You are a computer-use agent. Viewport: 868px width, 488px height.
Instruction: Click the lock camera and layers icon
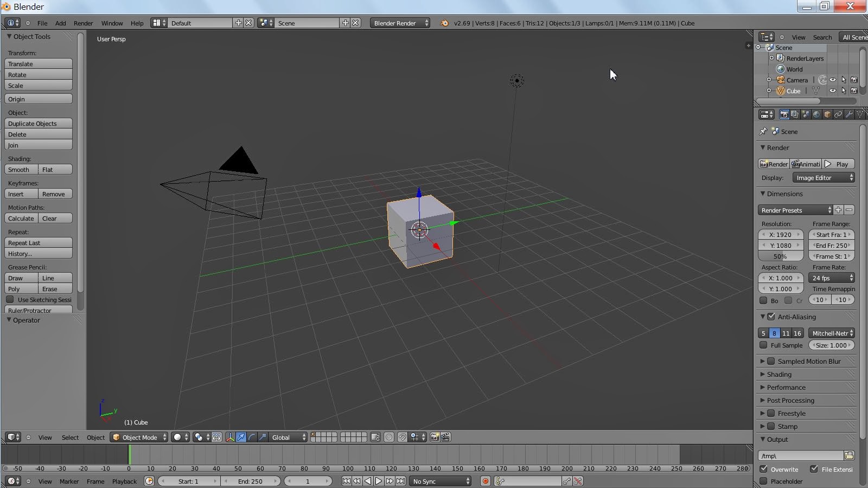click(x=375, y=437)
